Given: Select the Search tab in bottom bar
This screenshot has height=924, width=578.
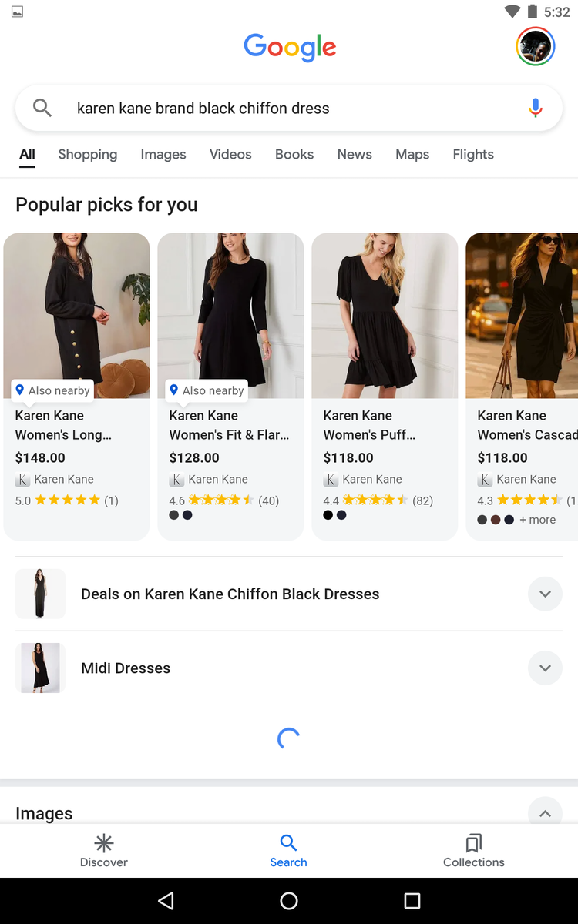Looking at the screenshot, I should point(288,851).
